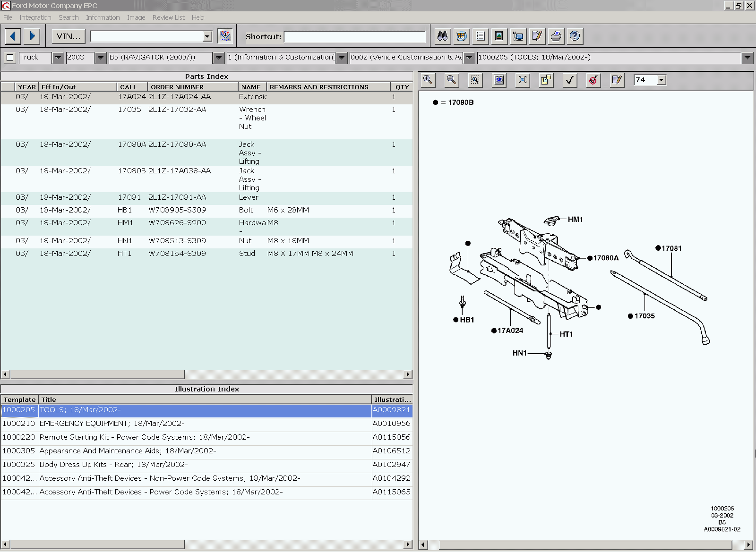Expand the zoom level 74 dropdown

click(661, 80)
